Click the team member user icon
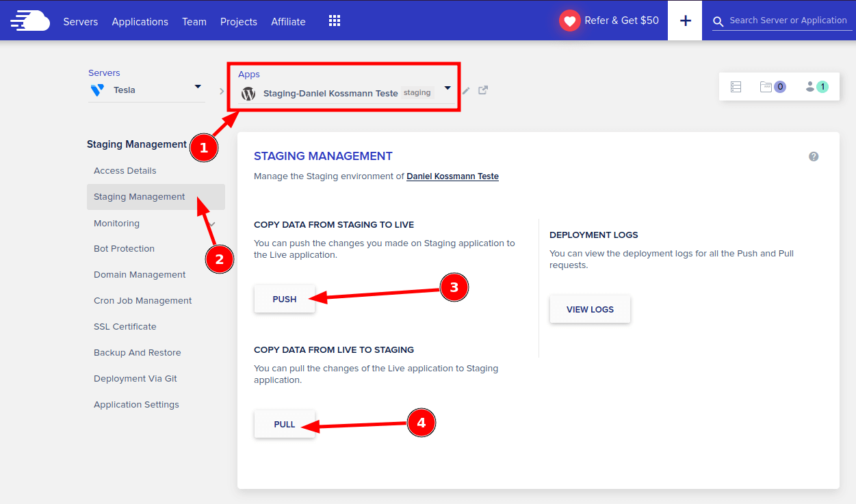The height and width of the screenshot is (504, 856). [x=810, y=87]
